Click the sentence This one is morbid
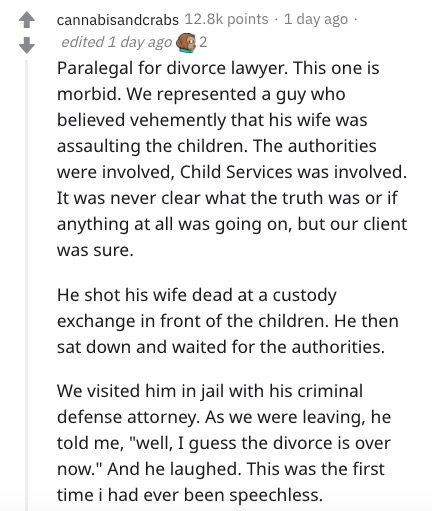 tap(218, 81)
